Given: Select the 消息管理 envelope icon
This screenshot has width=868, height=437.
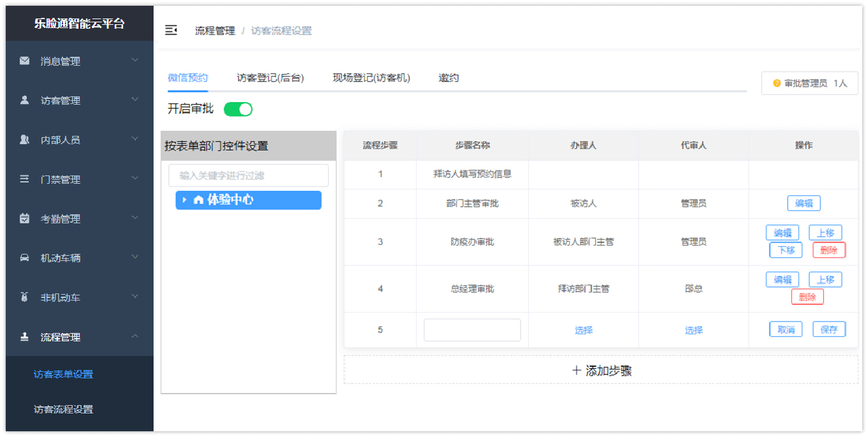Looking at the screenshot, I should pos(24,61).
